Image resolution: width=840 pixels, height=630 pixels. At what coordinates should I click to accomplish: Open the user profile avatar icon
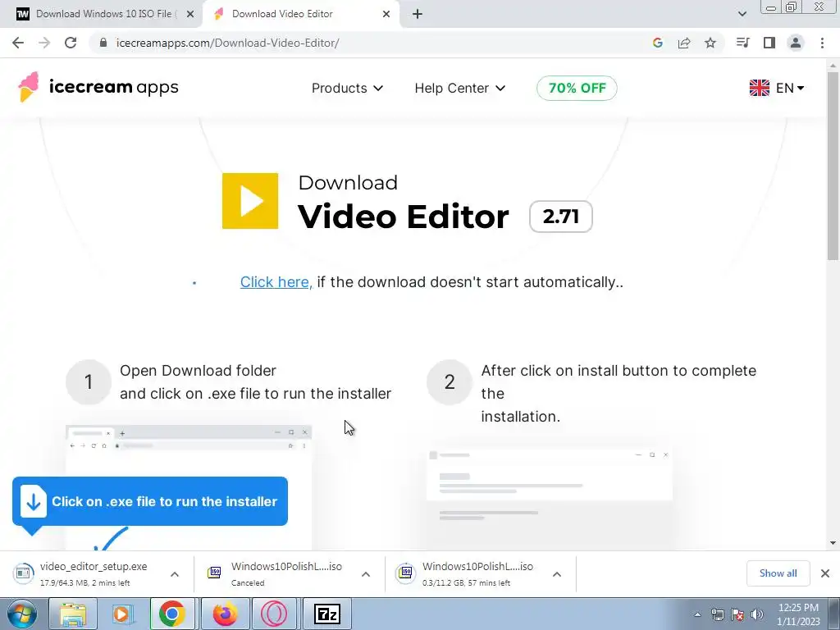(796, 43)
